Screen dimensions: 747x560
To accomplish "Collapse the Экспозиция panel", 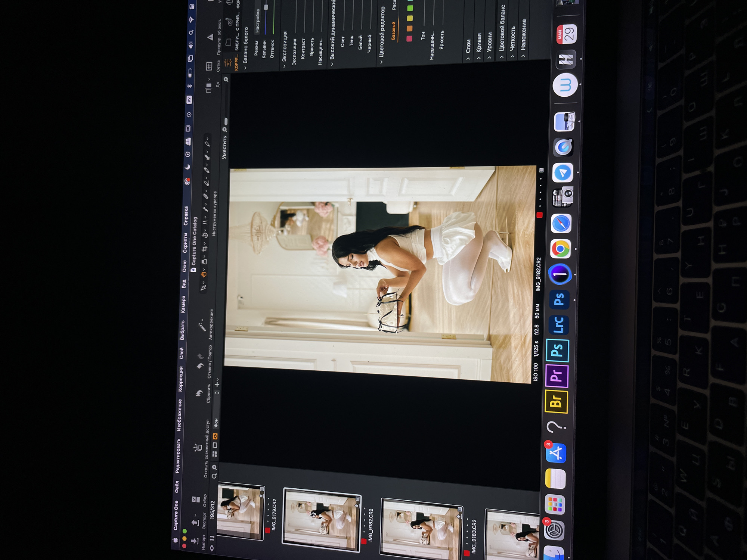I will (x=284, y=66).
